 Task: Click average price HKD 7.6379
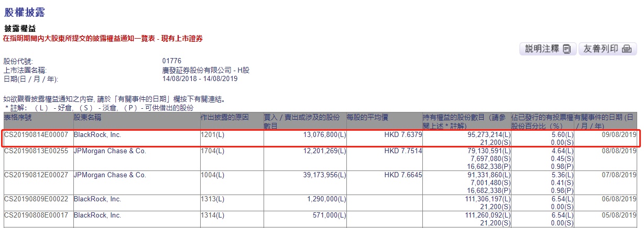tap(403, 134)
